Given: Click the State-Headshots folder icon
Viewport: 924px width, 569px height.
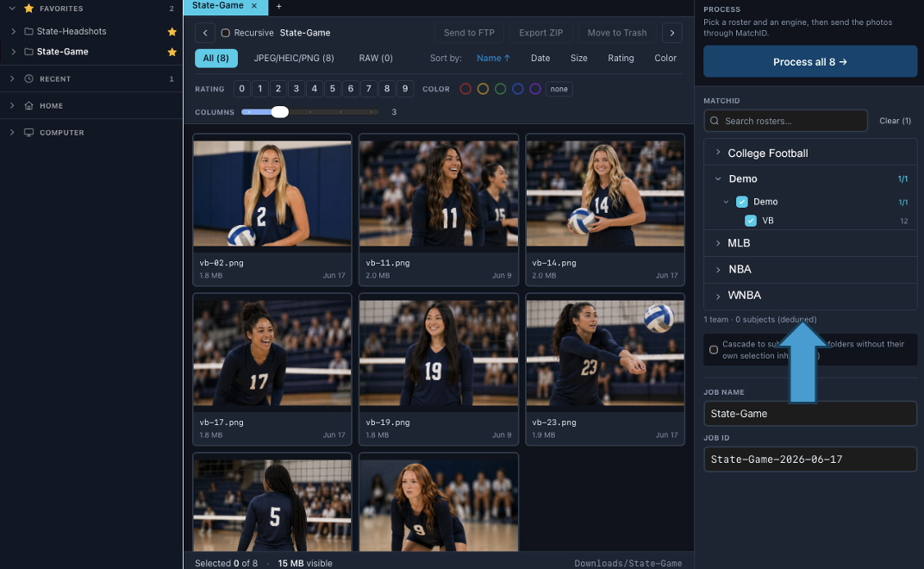Looking at the screenshot, I should coord(28,31).
